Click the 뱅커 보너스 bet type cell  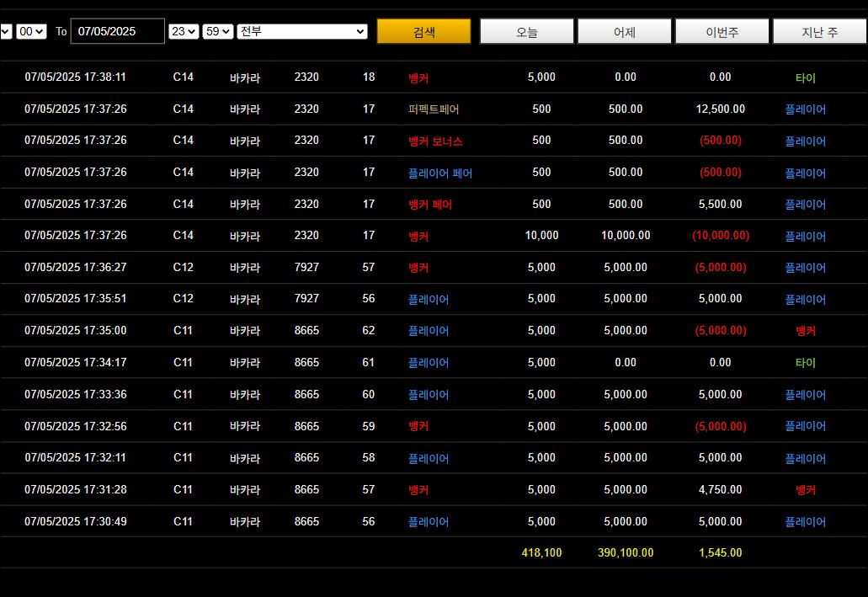coord(435,141)
